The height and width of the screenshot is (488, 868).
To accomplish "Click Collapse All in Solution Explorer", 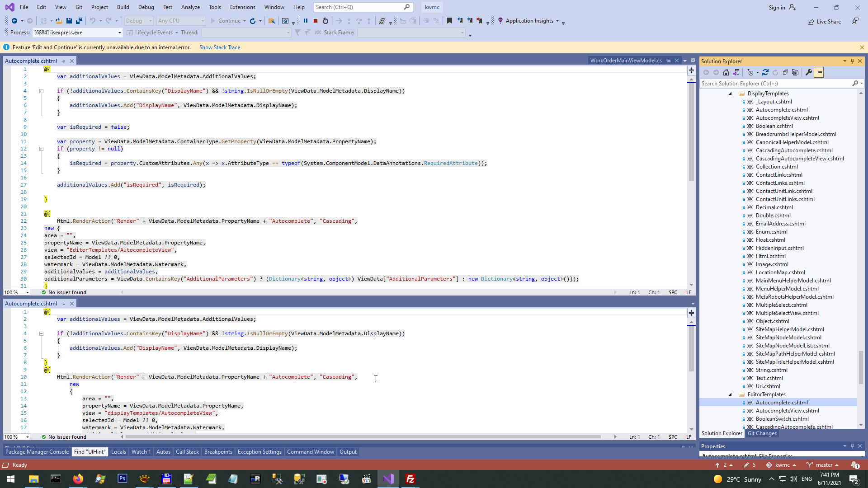I will 785,72.
